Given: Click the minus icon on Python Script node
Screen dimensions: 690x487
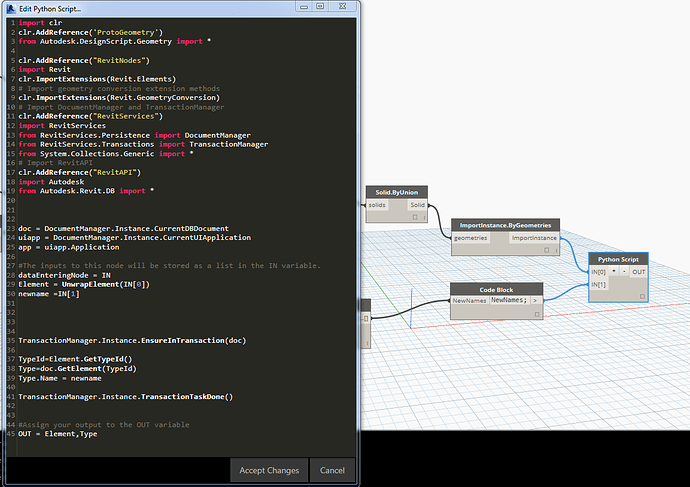Looking at the screenshot, I should (x=625, y=272).
